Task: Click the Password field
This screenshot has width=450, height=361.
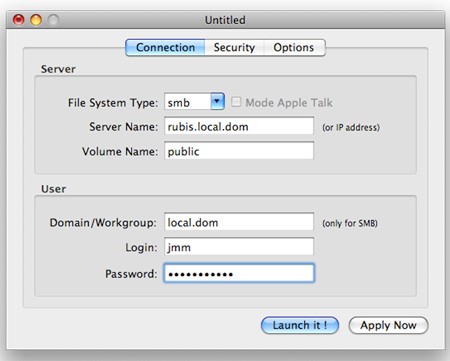Action: click(x=239, y=273)
